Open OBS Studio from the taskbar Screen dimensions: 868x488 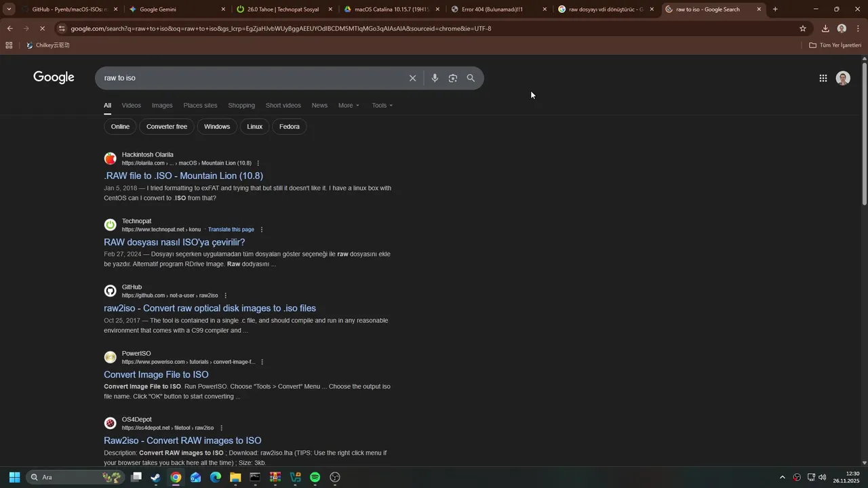[x=334, y=477]
